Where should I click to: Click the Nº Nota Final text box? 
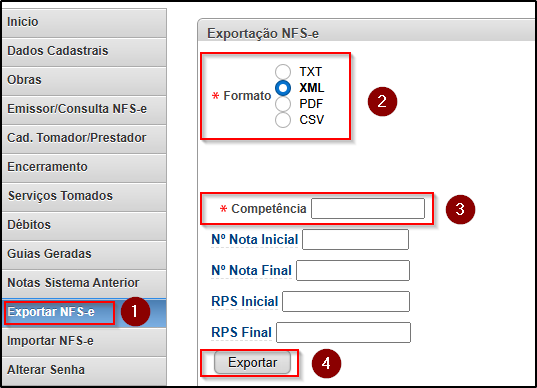point(353,271)
